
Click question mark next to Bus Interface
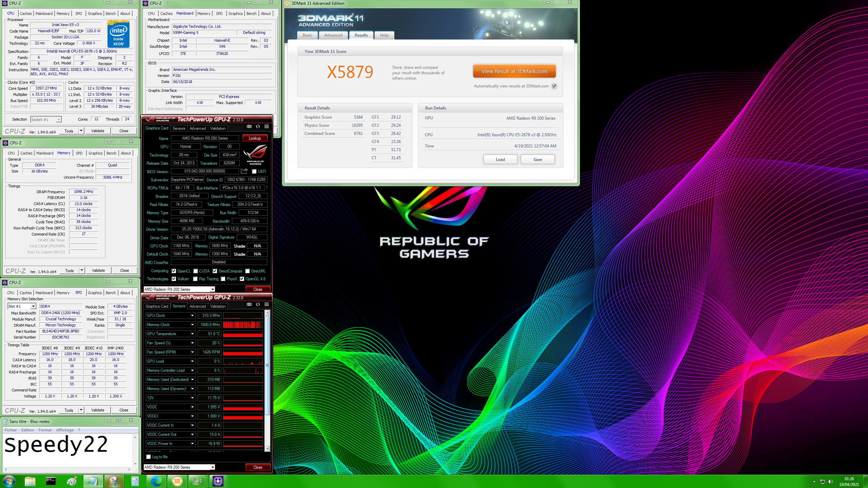coord(267,188)
